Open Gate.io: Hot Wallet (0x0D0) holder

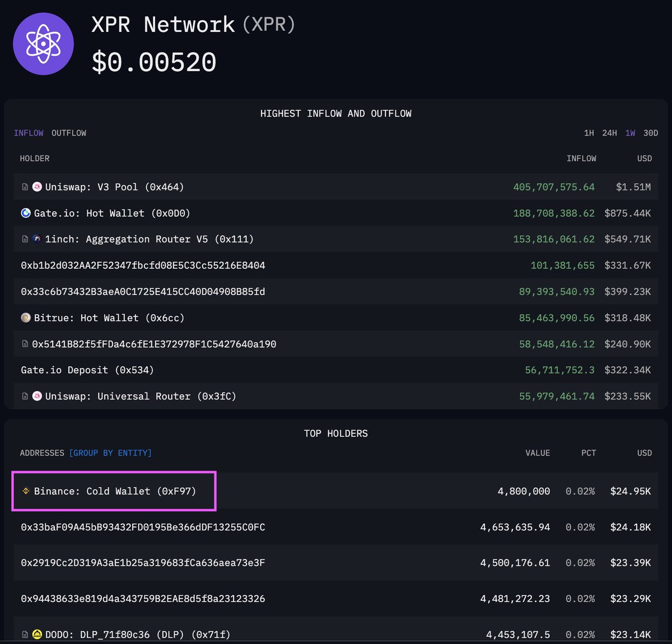point(112,213)
